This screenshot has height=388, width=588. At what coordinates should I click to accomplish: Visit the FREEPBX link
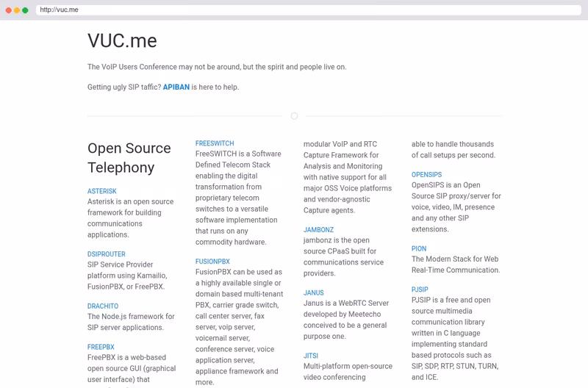tap(101, 347)
